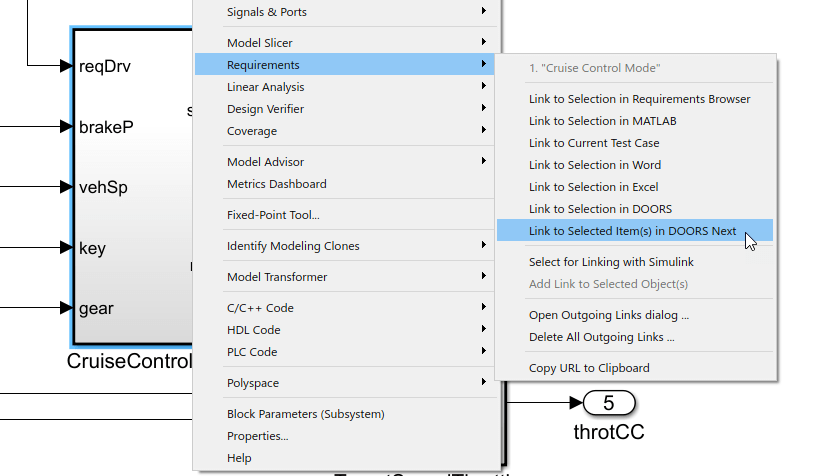Open Metrics Dashboard from context menu
836x476 pixels.
pos(276,184)
